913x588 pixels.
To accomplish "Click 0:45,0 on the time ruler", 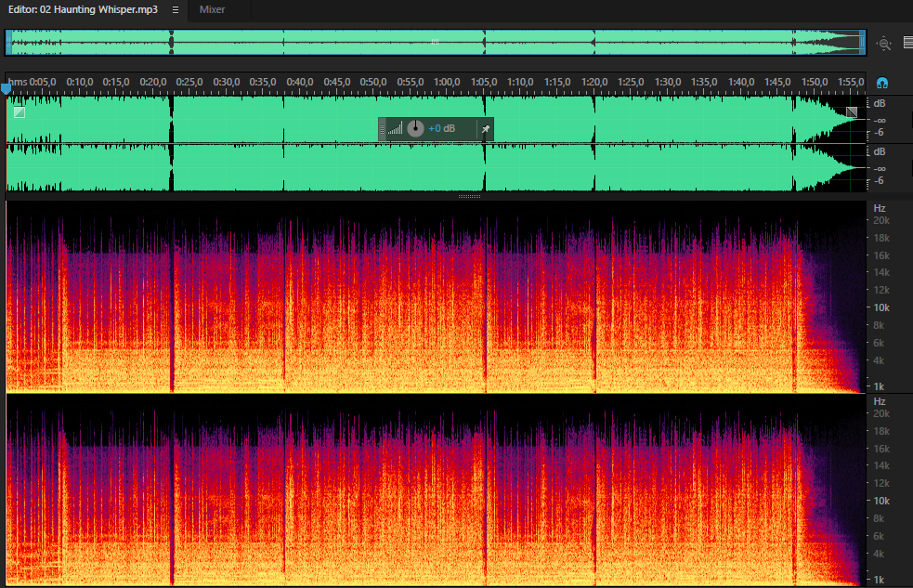I will [336, 82].
